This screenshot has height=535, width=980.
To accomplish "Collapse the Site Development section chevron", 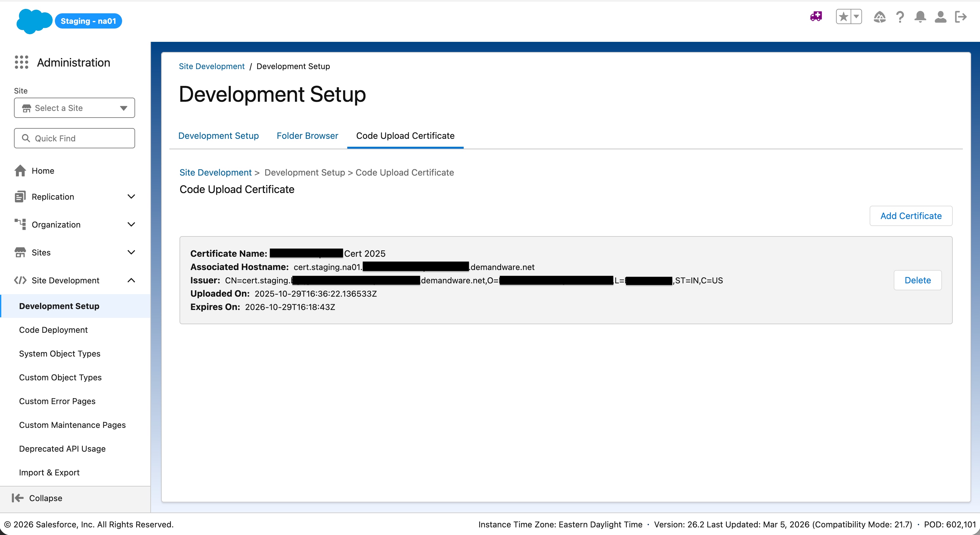I will pyautogui.click(x=131, y=280).
